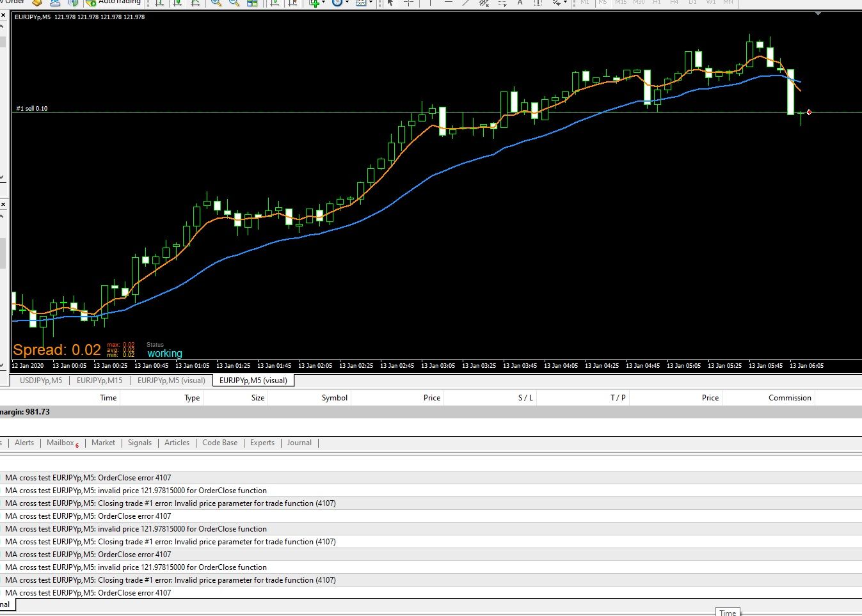Image resolution: width=862 pixels, height=616 pixels.
Task: Open the Articles terminal tab
Action: click(x=177, y=443)
